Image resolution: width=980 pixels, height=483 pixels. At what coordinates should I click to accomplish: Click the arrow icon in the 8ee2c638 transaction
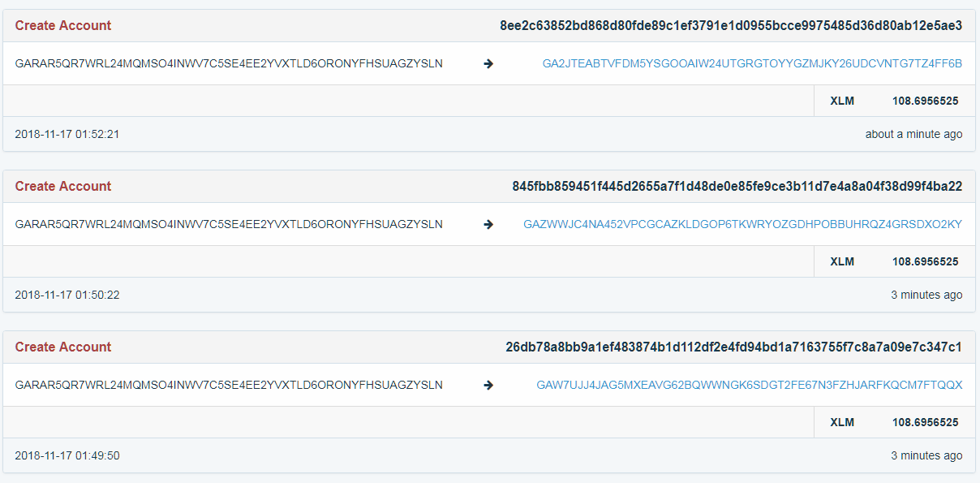pyautogui.click(x=488, y=63)
